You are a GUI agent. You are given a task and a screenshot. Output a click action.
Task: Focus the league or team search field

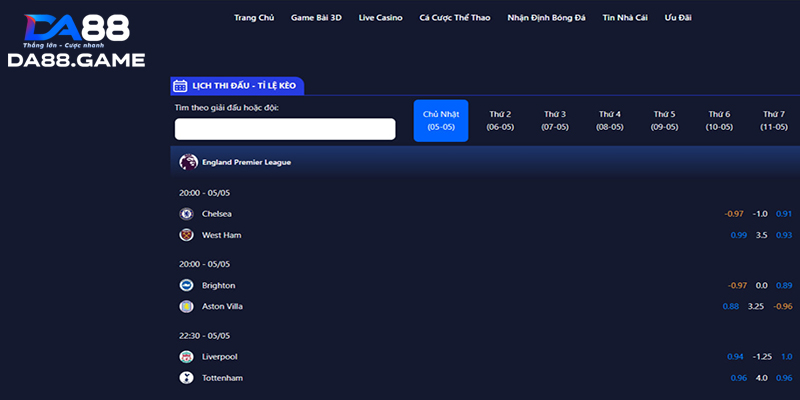[x=285, y=129]
